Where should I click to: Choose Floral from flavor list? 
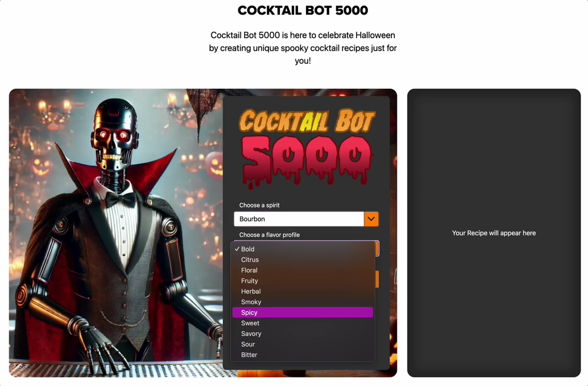pyautogui.click(x=249, y=270)
